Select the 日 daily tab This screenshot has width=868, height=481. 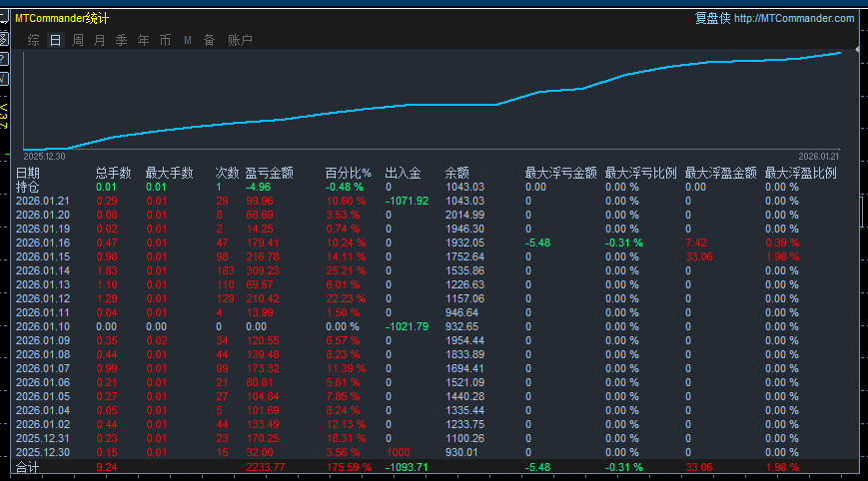pos(55,40)
